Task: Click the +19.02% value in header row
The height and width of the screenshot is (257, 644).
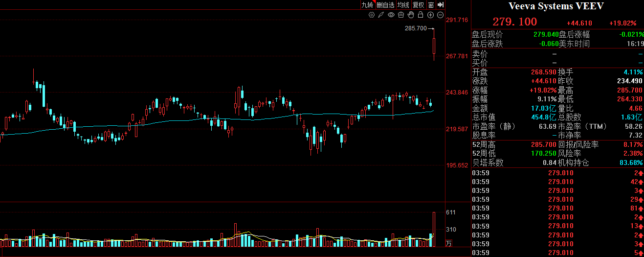Action: [623, 23]
